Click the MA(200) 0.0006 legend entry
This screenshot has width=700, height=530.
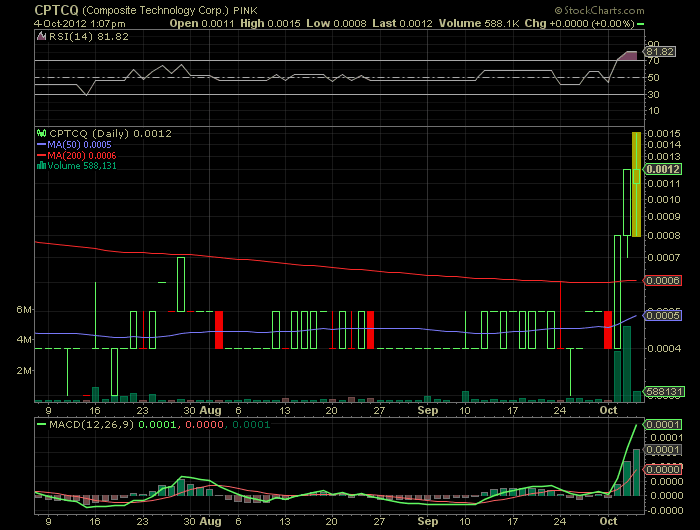(76, 155)
